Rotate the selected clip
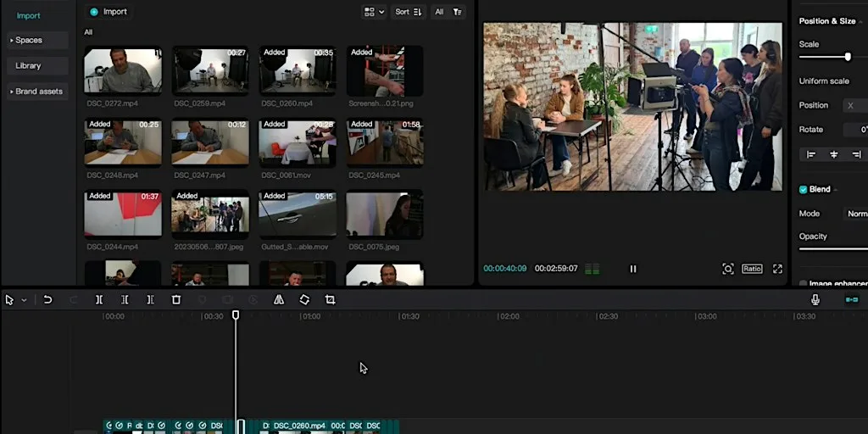The height and width of the screenshot is (434, 868). (x=304, y=299)
